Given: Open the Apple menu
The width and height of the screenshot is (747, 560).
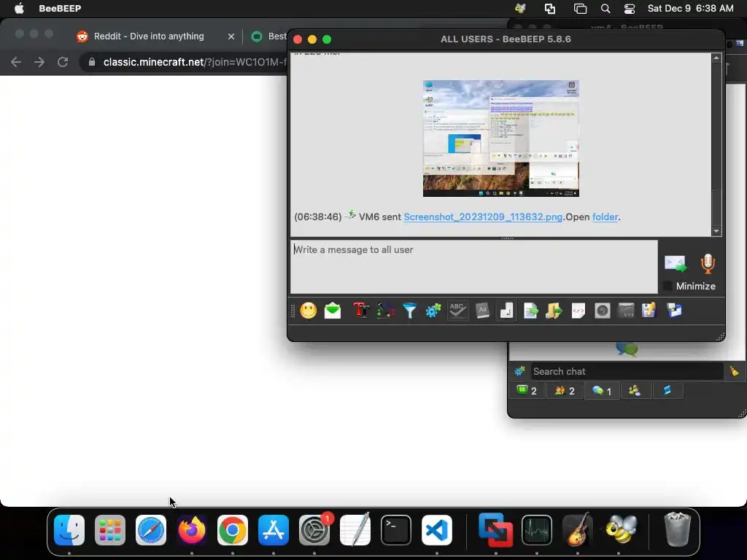Looking at the screenshot, I should (19, 9).
